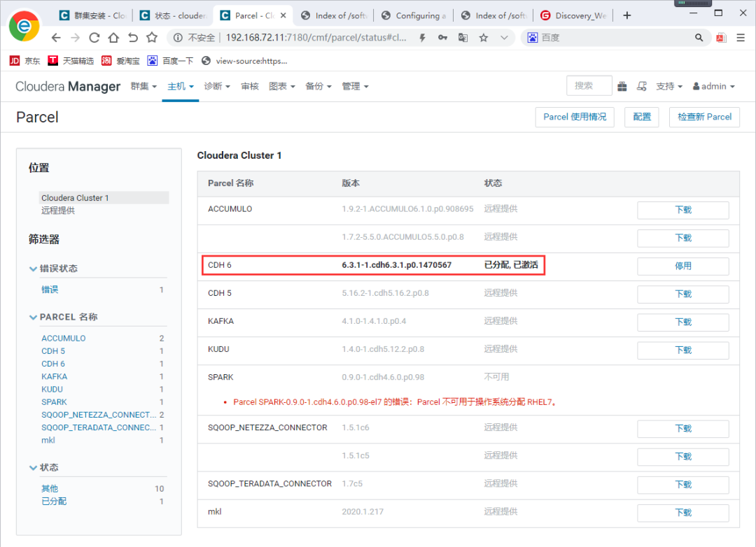This screenshot has height=547, width=756.
Task: Switch to Discovery_We browser tab
Action: 573,15
